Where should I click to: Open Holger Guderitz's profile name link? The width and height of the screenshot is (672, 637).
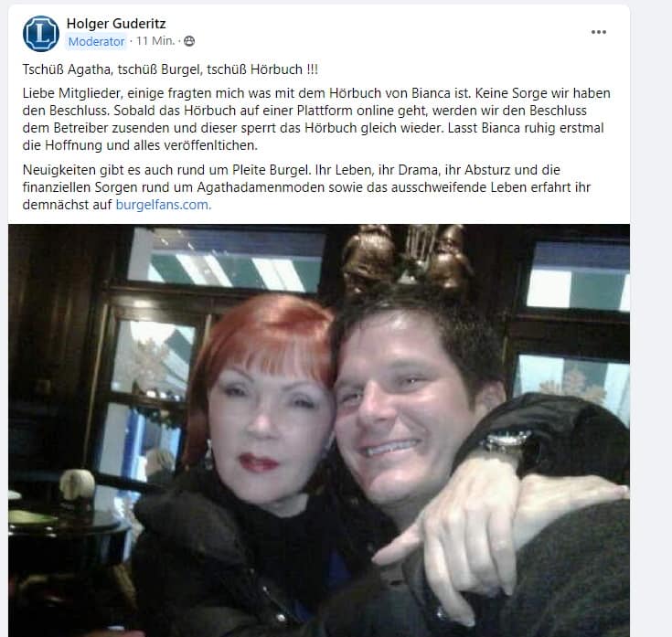pos(116,24)
